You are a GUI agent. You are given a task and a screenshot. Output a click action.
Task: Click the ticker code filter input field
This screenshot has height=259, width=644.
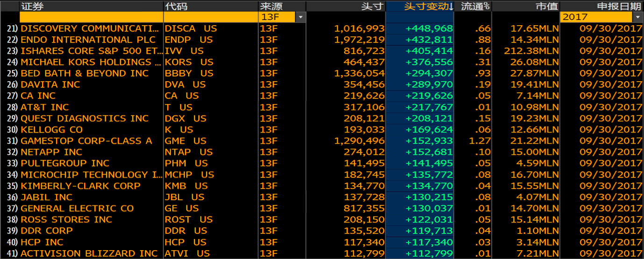211,17
